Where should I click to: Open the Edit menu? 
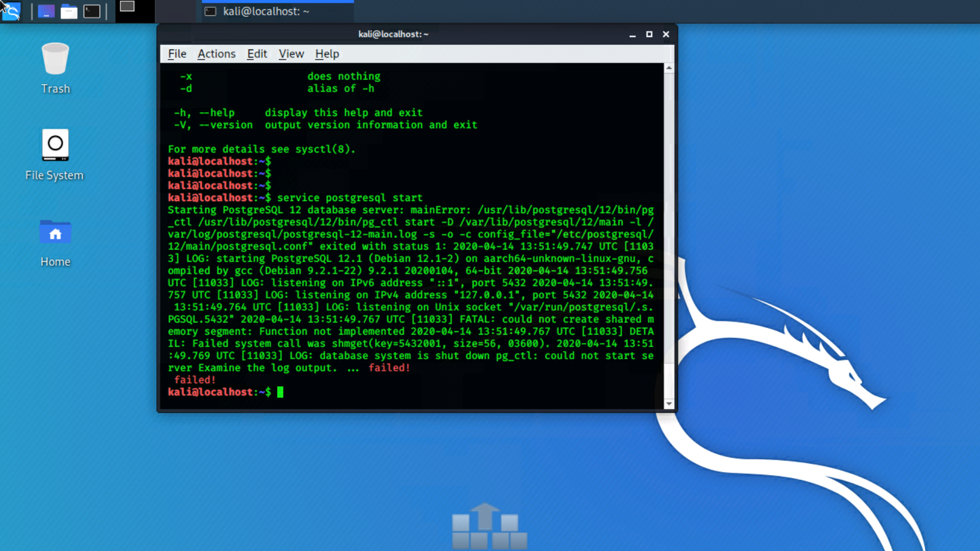point(257,54)
